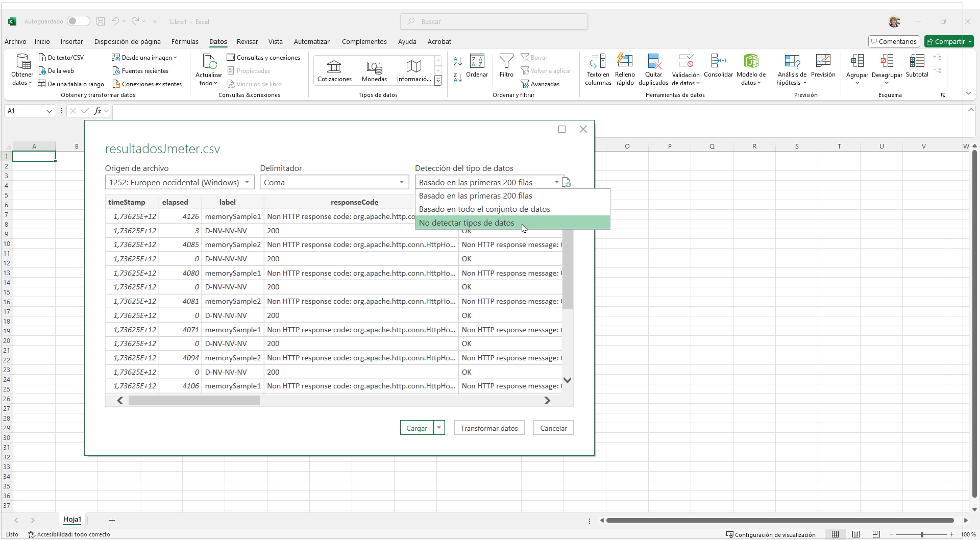Expand the Cargar button arrow
Viewport: 980px width, 540px height.
point(439,428)
